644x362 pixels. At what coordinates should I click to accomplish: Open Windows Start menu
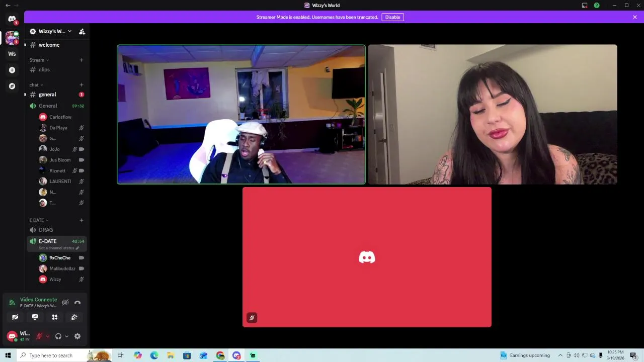click(x=8, y=355)
